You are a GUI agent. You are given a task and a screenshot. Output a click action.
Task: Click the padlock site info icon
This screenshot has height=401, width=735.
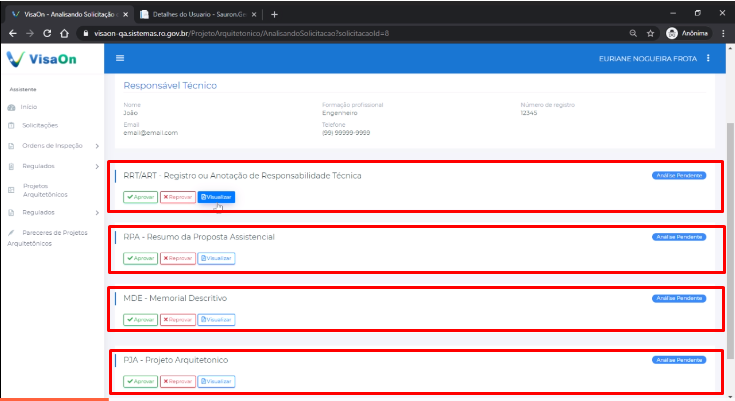pos(85,33)
